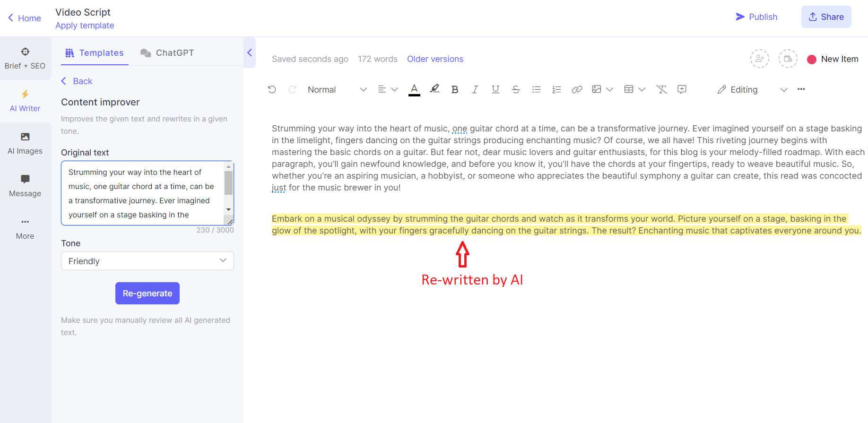Click the highlighter pen icon
Image resolution: width=868 pixels, height=423 pixels.
click(x=434, y=89)
